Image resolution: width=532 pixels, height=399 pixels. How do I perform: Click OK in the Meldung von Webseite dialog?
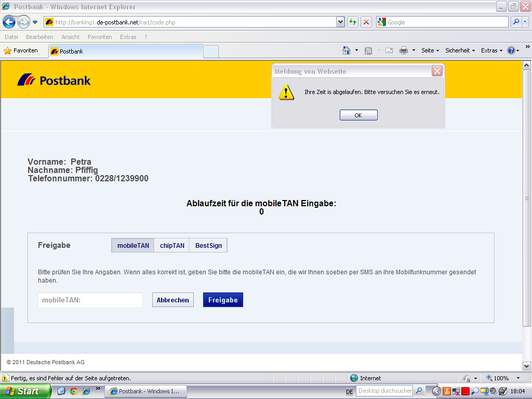[358, 115]
